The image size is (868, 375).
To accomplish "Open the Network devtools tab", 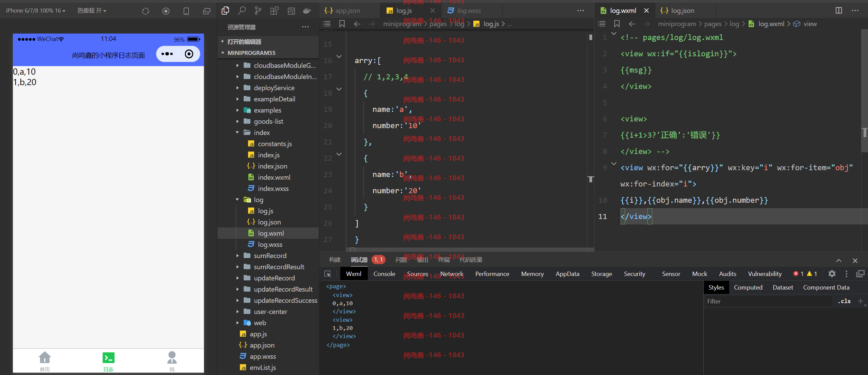I will click(452, 274).
